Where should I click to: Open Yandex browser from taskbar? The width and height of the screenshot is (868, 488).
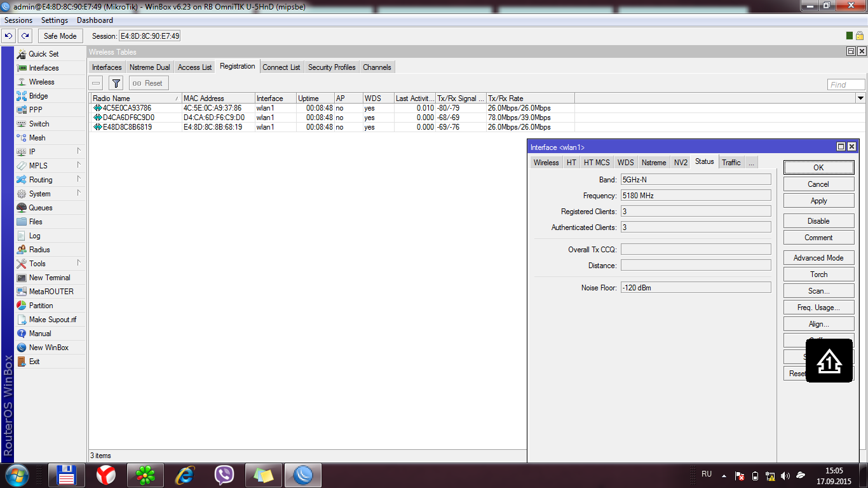tap(106, 475)
